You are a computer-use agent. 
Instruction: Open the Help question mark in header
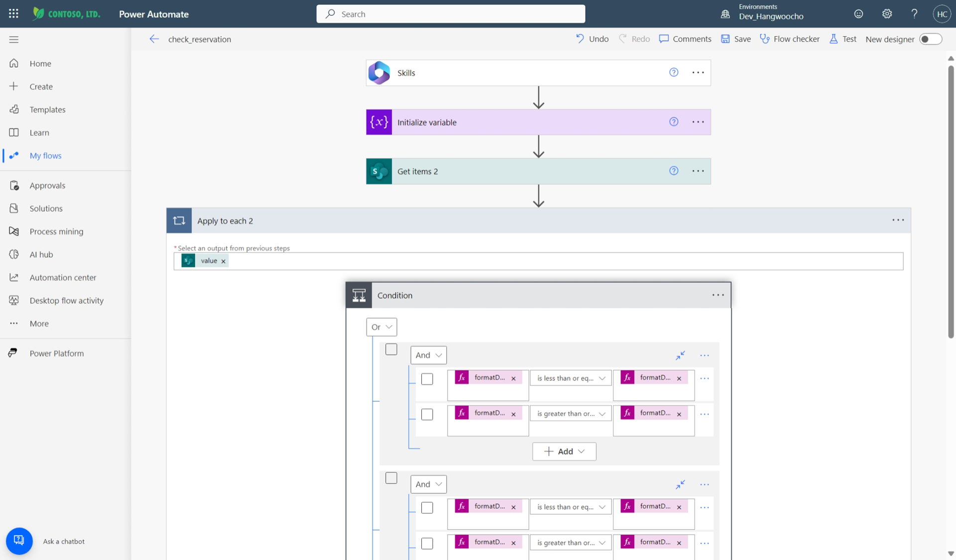coord(914,14)
